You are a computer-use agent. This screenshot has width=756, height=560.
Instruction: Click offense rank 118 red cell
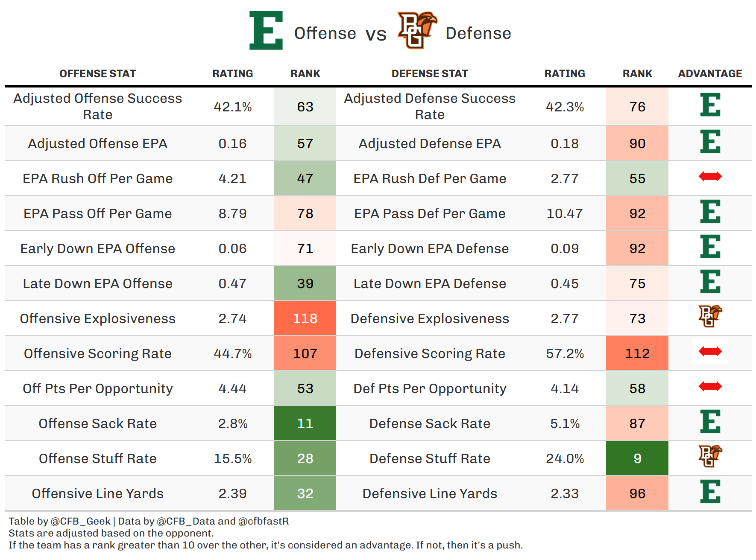coord(305,318)
